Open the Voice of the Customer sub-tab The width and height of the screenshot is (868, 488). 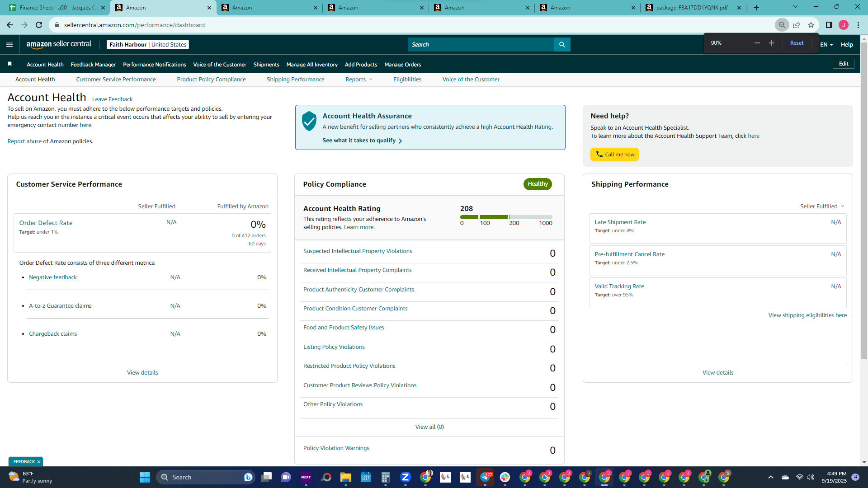pyautogui.click(x=471, y=80)
